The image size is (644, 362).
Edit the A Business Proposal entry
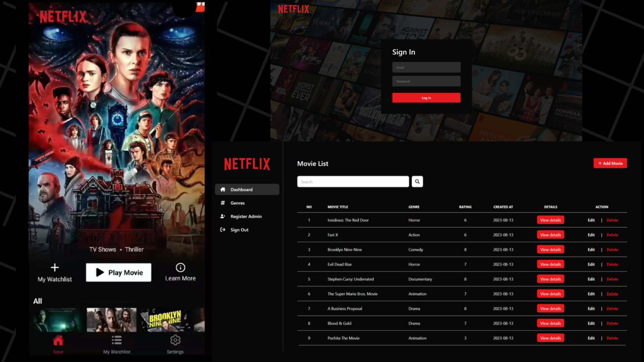pyautogui.click(x=591, y=309)
